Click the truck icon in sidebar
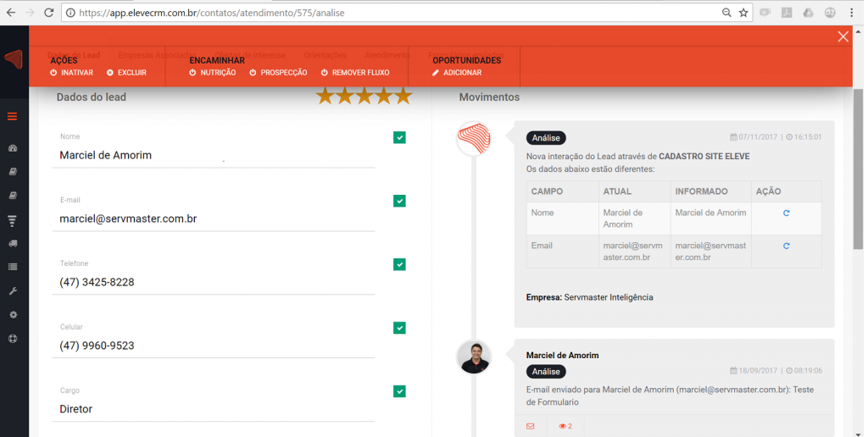 [13, 243]
